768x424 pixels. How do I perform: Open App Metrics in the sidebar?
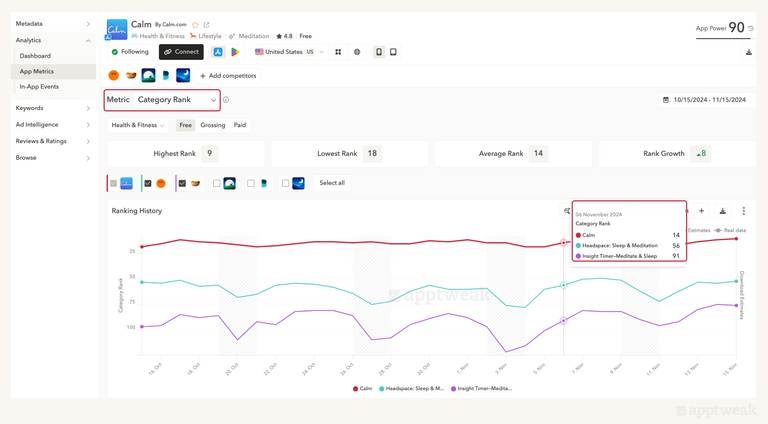54,71
